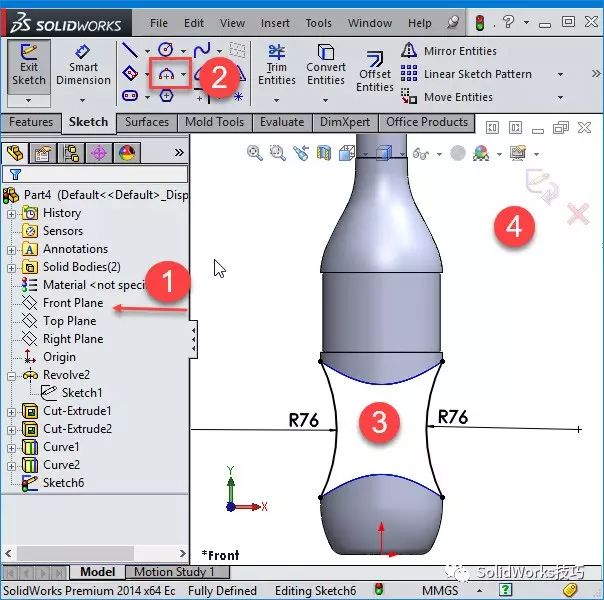The image size is (604, 600).
Task: Click the Help question mark icon
Action: pyautogui.click(x=508, y=22)
